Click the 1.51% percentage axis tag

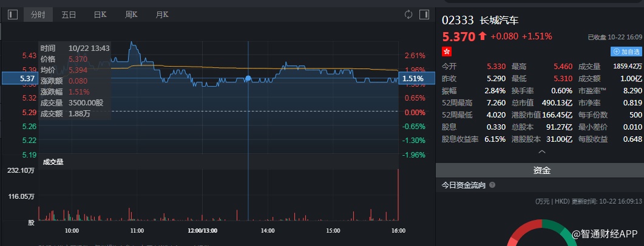click(413, 78)
